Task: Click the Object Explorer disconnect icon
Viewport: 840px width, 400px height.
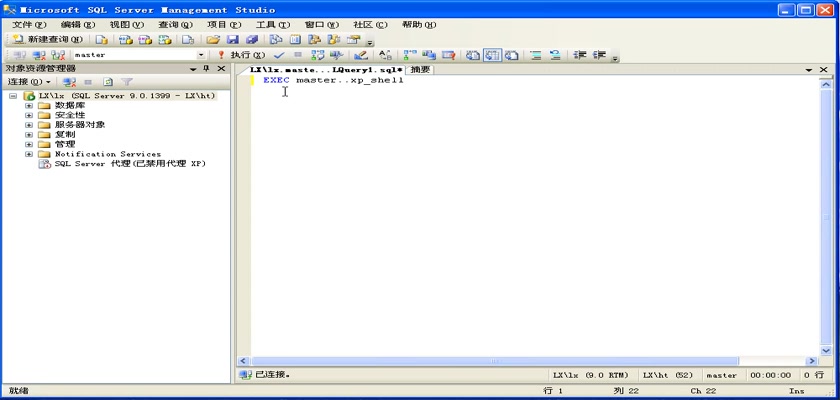Action: click(69, 82)
